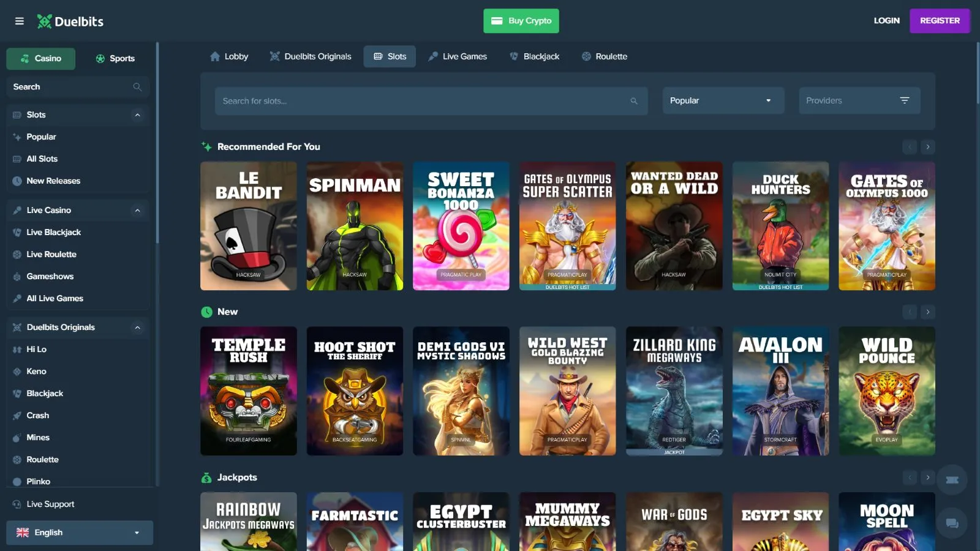Viewport: 980px width, 551px height.
Task: Click the filter icon in Providers
Action: coord(904,100)
